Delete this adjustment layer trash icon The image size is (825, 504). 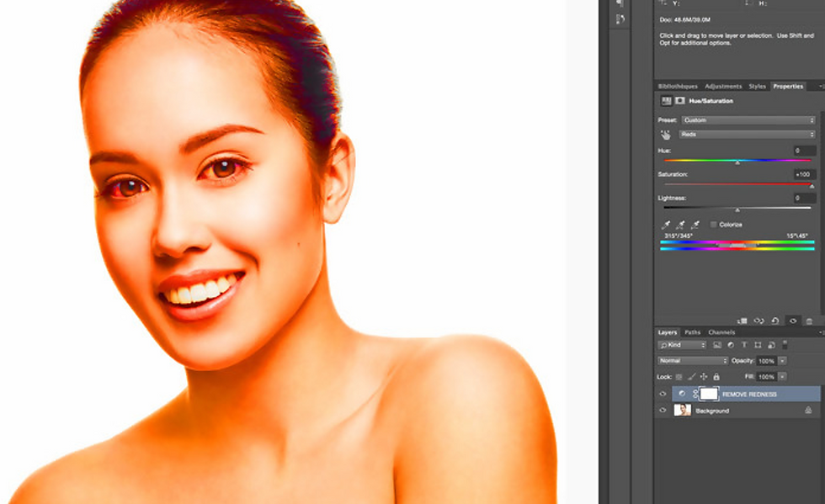[809, 321]
